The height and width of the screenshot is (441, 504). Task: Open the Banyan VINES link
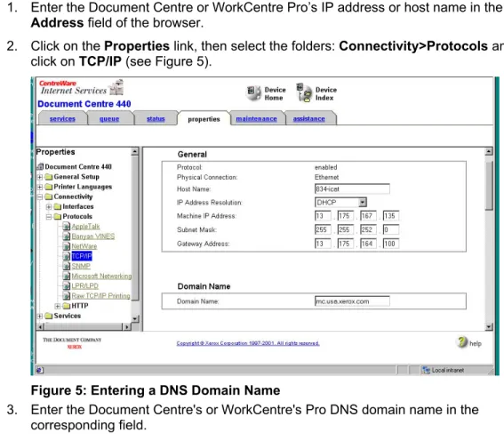[93, 237]
